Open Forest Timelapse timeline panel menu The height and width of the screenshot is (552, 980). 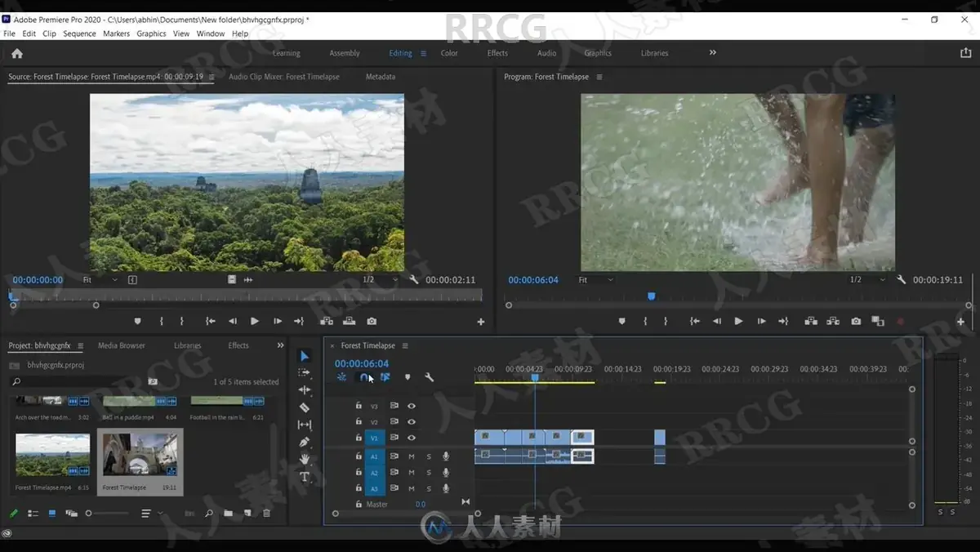(405, 345)
